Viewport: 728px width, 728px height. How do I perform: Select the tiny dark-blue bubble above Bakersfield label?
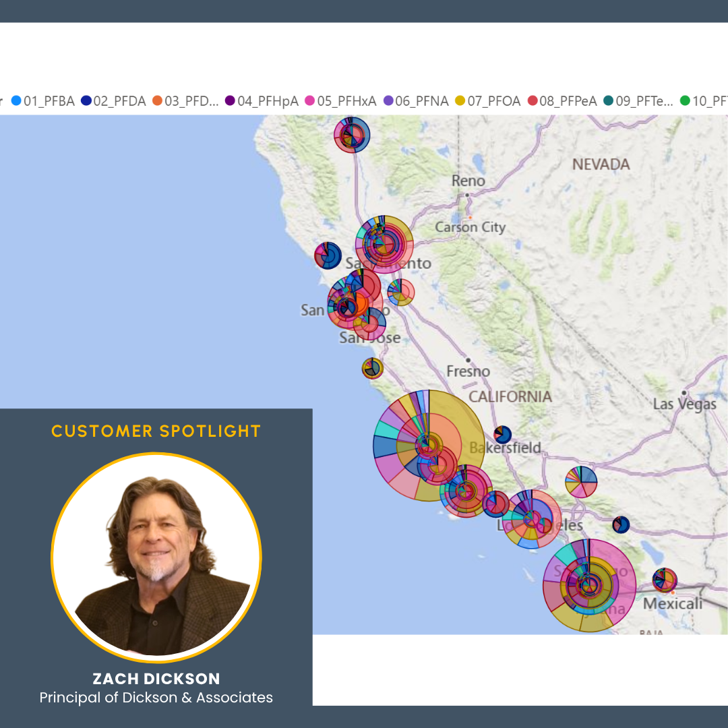(x=502, y=435)
